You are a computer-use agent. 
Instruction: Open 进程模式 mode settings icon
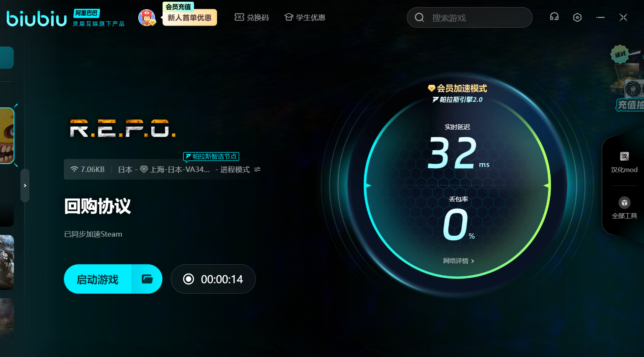pyautogui.click(x=257, y=169)
